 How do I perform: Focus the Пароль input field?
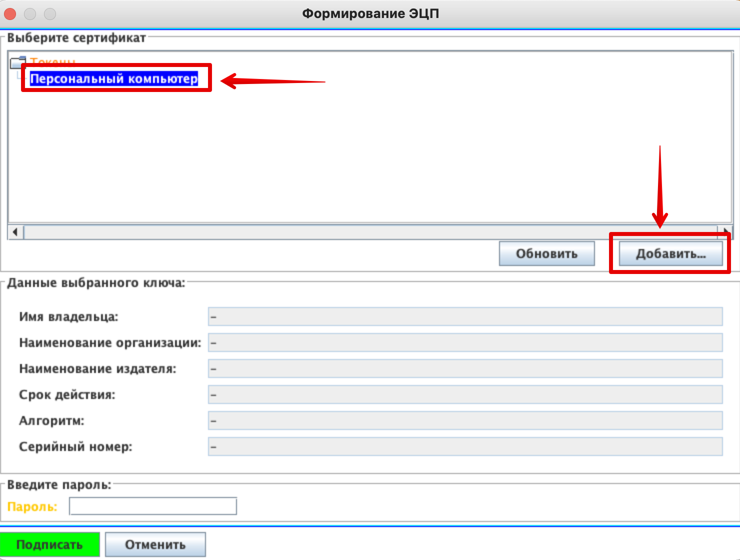tap(153, 506)
